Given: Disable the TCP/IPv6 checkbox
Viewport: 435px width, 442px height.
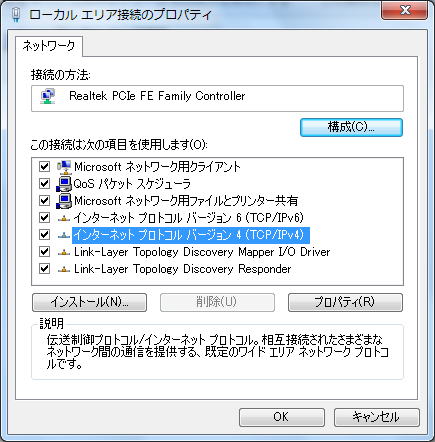Looking at the screenshot, I should point(44,218).
